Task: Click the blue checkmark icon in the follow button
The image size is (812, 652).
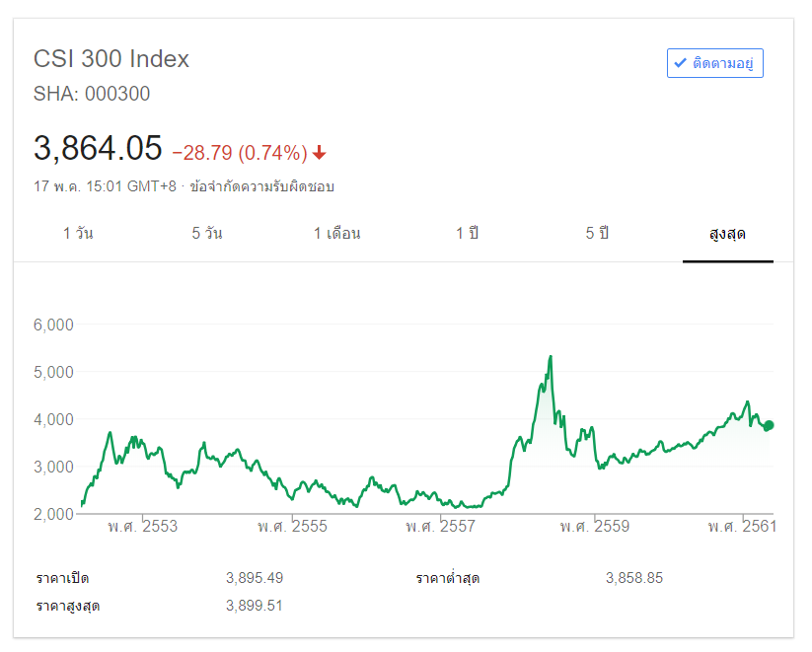Action: (680, 63)
